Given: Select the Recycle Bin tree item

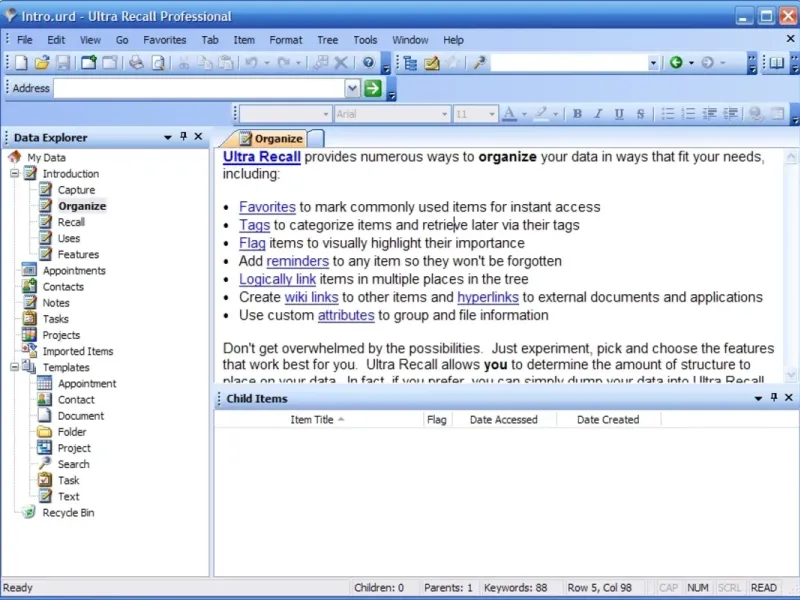Looking at the screenshot, I should [68, 512].
